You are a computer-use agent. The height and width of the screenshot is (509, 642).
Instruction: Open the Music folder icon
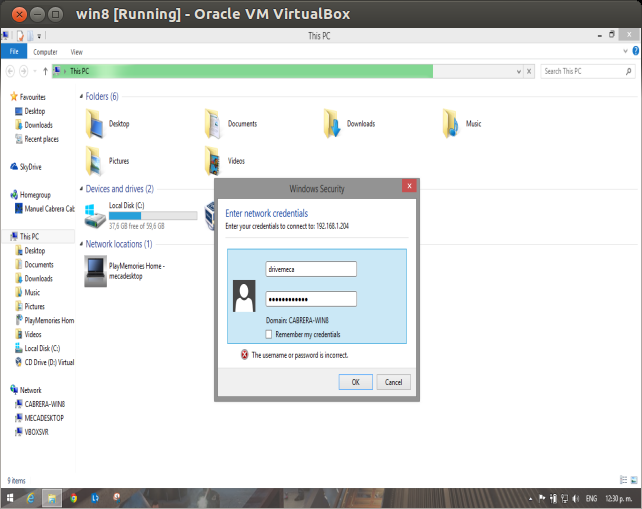[x=451, y=123]
